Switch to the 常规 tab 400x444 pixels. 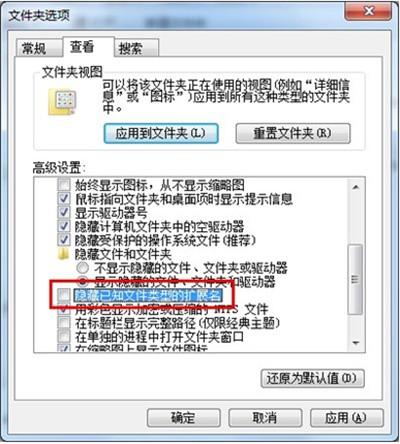pyautogui.click(x=34, y=49)
